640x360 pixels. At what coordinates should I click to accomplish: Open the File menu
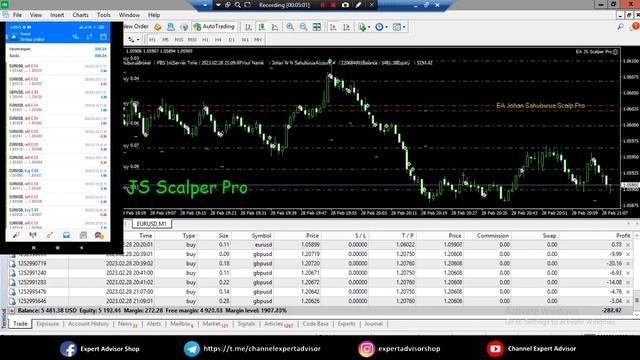pos(17,15)
